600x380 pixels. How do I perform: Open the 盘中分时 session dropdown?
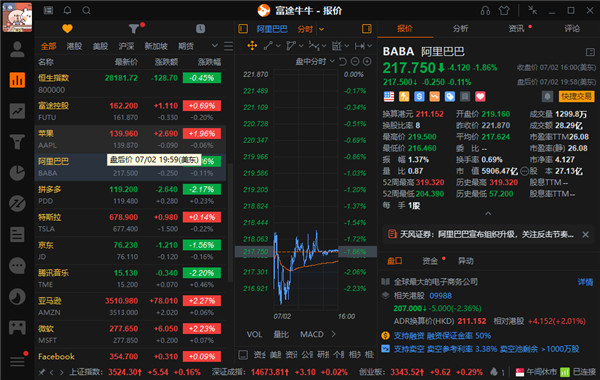click(315, 61)
